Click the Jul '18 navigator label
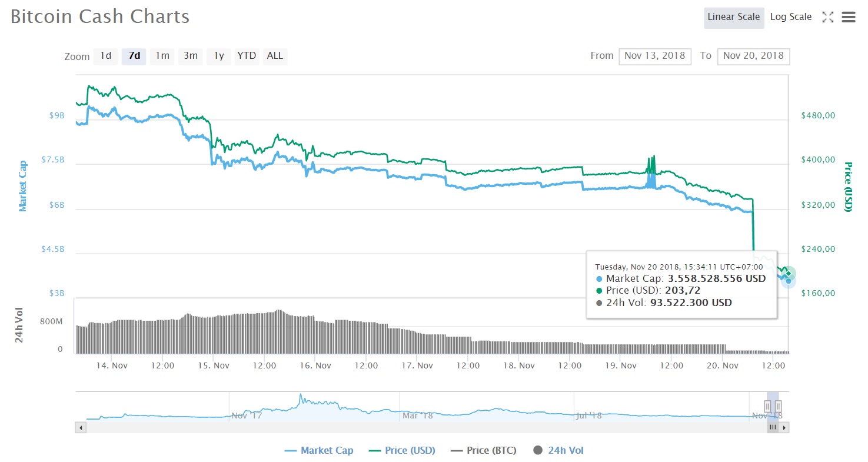The height and width of the screenshot is (462, 868). pos(589,416)
